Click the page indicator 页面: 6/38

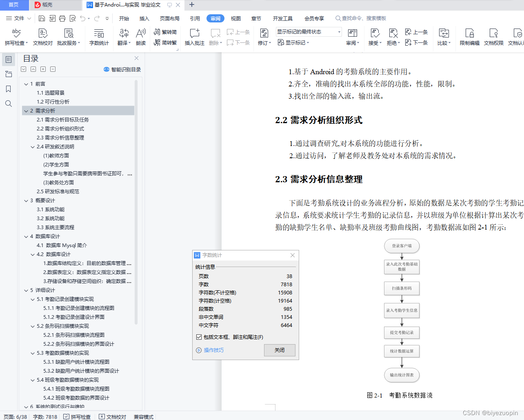16,417
